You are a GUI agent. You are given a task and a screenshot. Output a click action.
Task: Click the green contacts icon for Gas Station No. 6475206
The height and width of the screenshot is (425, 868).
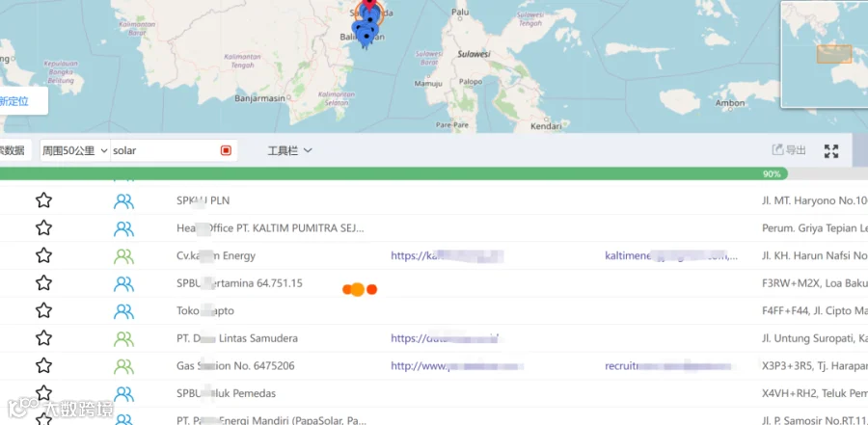(x=123, y=366)
